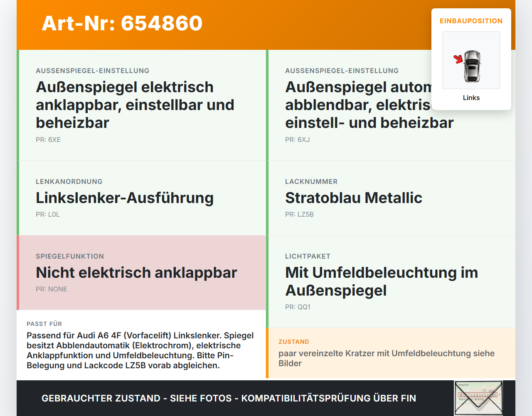532x416 pixels.
Task: Click the PR: LZ5B code
Action: [x=299, y=214]
